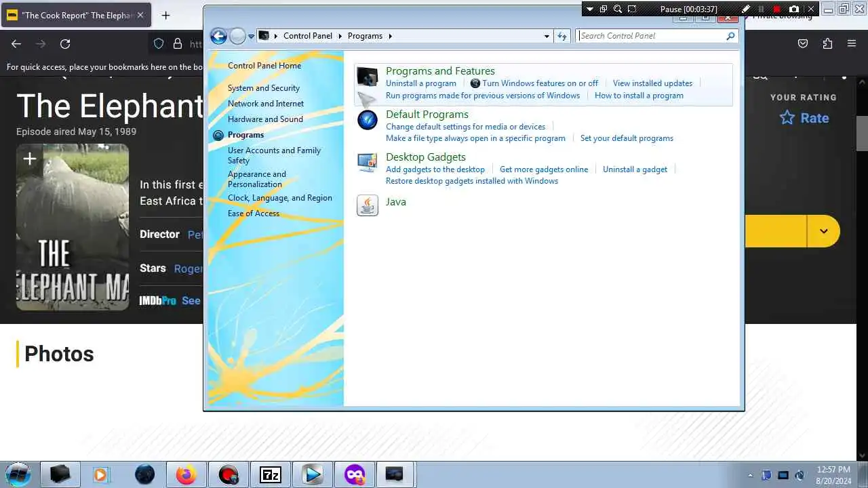Image resolution: width=868 pixels, height=488 pixels.
Task: Open Programs and Features icon
Action: (367, 77)
